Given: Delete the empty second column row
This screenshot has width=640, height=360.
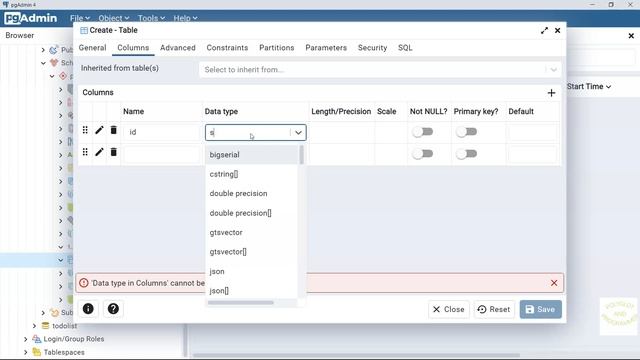Looking at the screenshot, I should 113,152.
